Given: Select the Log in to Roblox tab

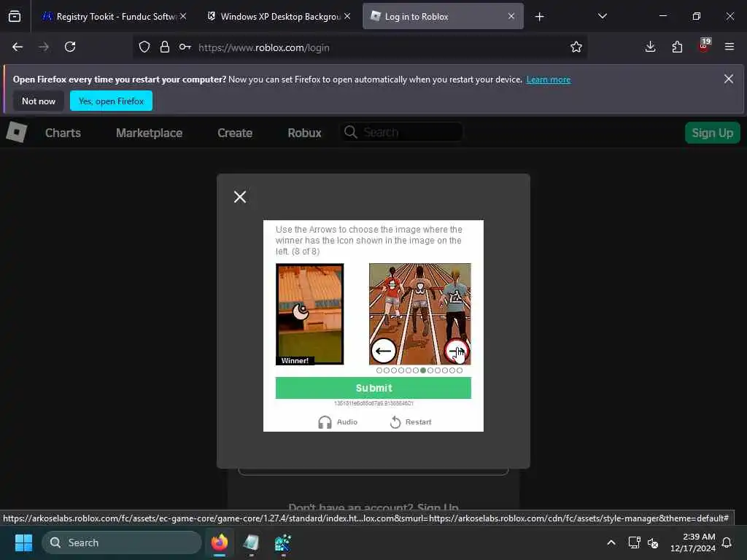Looking at the screenshot, I should (x=443, y=17).
